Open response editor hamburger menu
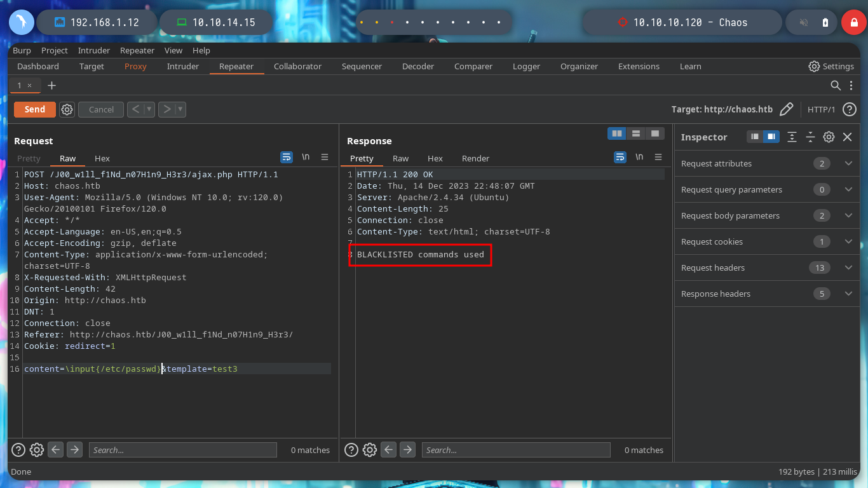 [x=658, y=157]
